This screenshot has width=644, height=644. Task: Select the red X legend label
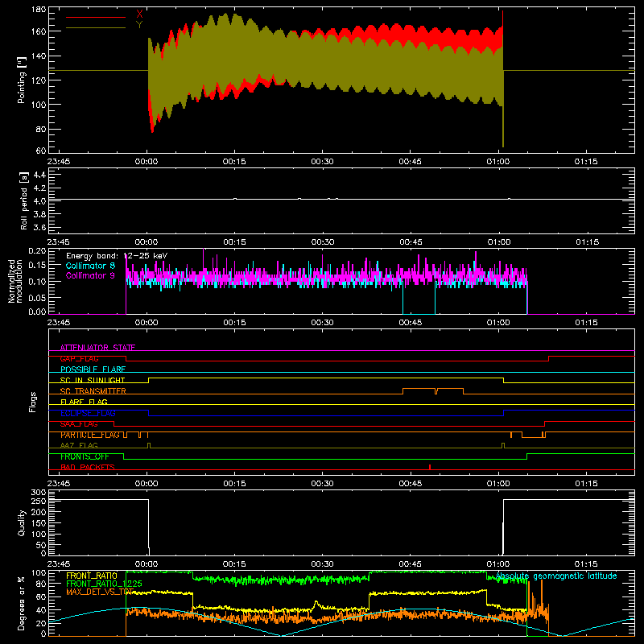pyautogui.click(x=139, y=14)
